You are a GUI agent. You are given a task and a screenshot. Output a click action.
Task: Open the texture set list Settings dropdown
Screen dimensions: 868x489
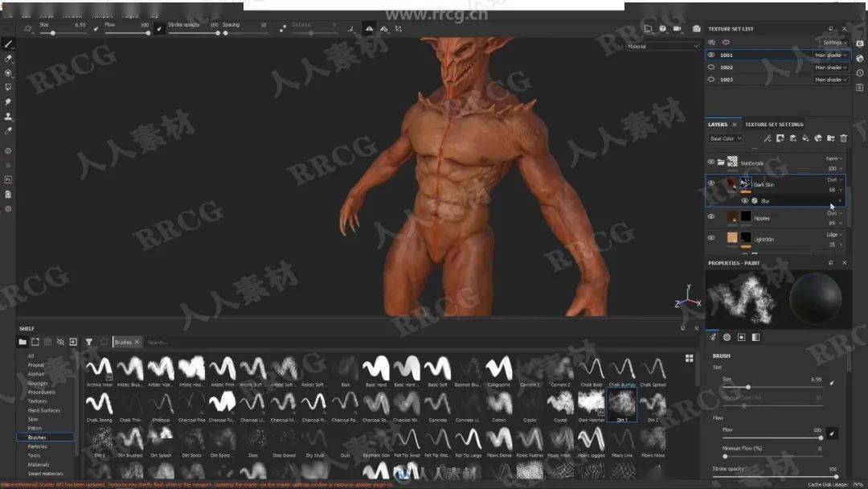click(x=833, y=43)
